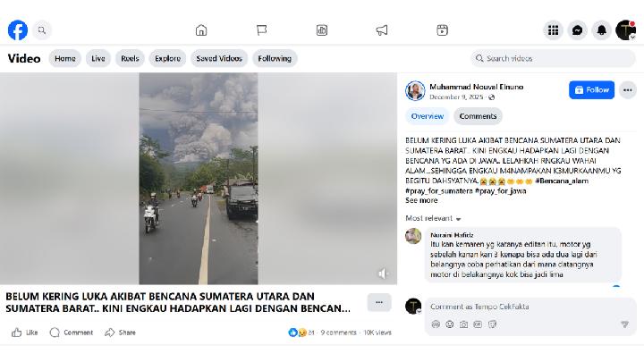This screenshot has width=644, height=362.
Task: Open the Facebook logo home link
Action: click(x=18, y=30)
